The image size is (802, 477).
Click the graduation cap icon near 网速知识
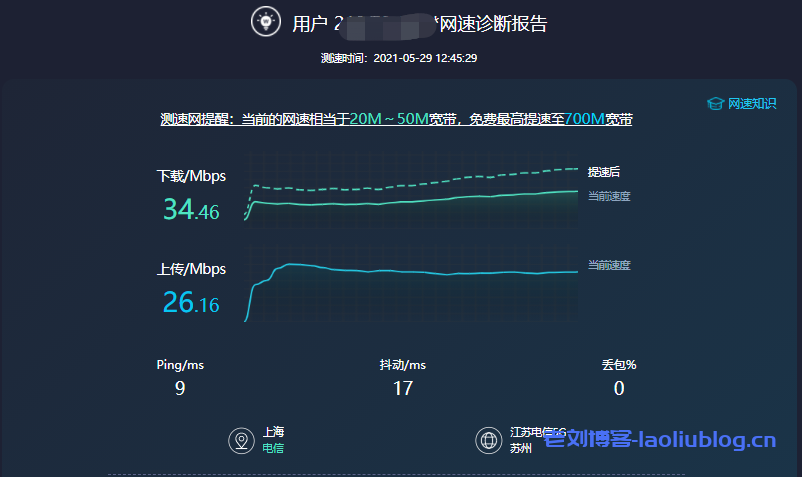click(x=714, y=103)
